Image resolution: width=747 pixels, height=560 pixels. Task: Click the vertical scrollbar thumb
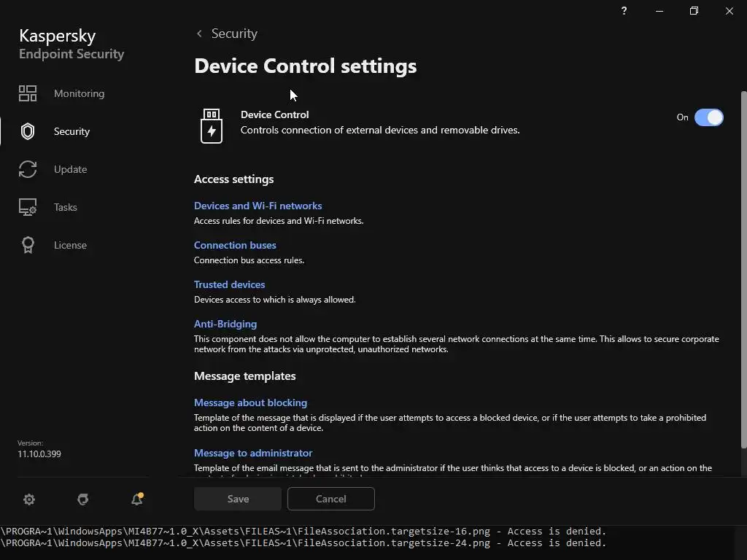[x=743, y=269]
